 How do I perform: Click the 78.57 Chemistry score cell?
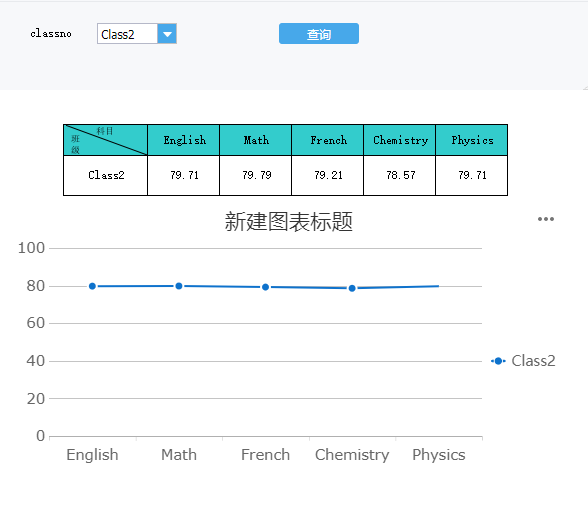coord(399,176)
